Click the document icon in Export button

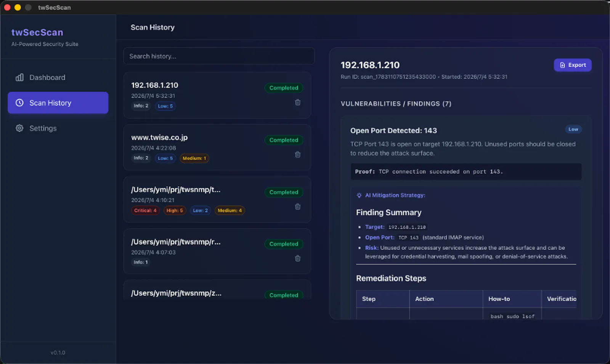(x=562, y=65)
